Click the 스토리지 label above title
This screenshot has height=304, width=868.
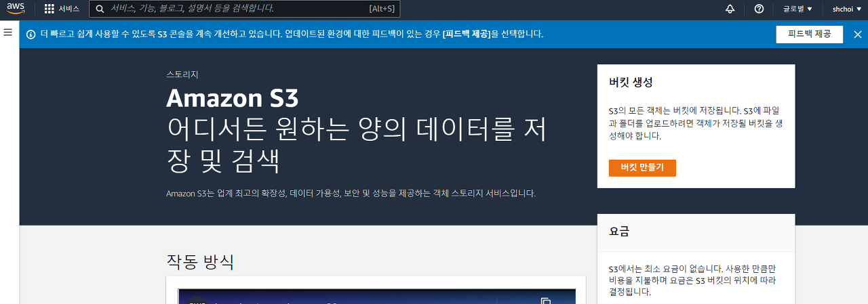(x=182, y=74)
